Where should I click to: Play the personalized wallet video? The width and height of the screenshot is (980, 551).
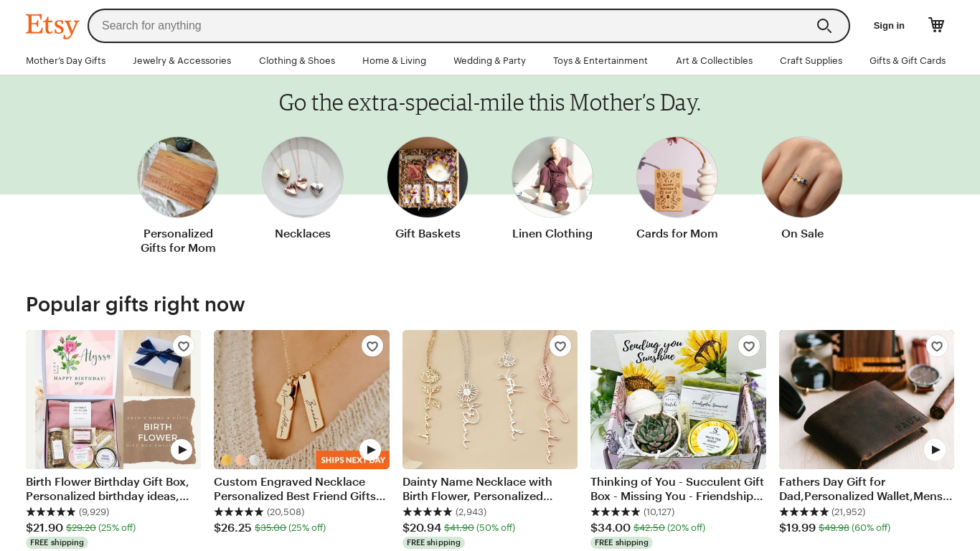point(934,450)
